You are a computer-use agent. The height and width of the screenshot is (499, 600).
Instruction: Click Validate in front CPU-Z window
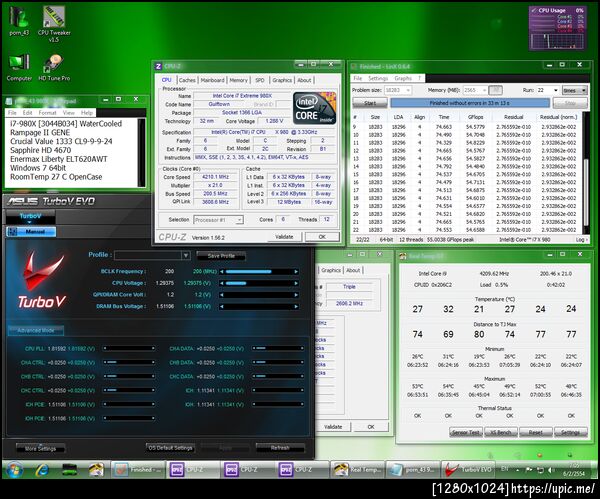(x=284, y=237)
